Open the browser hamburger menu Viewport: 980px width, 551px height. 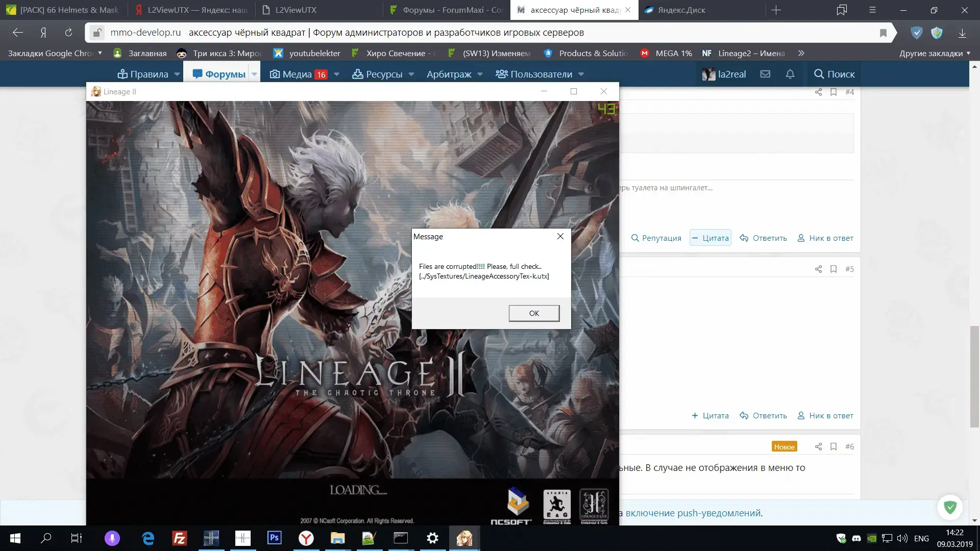872,10
